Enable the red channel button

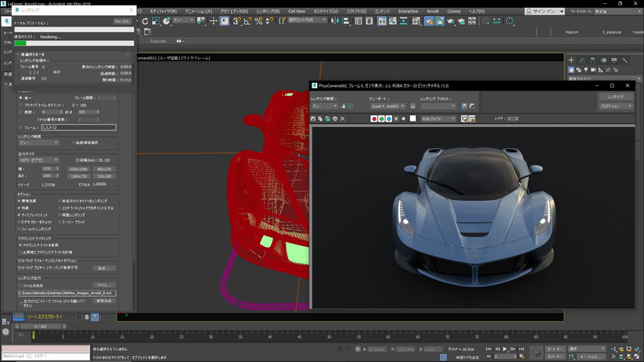[374, 118]
